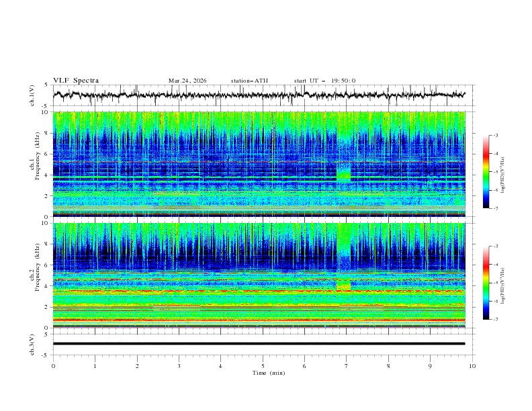Click the date text "Mar.24, 2026"
The width and height of the screenshot is (532, 411).
click(x=187, y=81)
